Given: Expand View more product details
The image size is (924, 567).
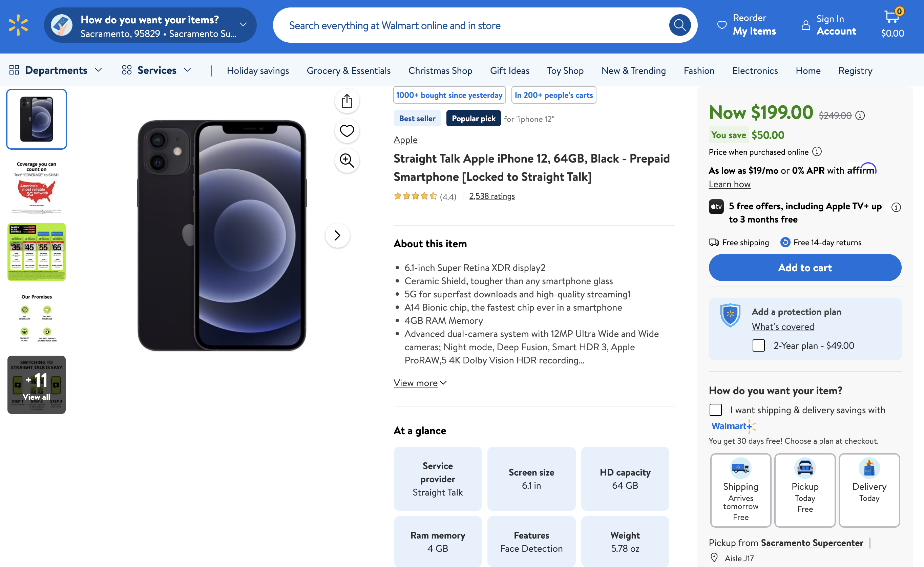Looking at the screenshot, I should coord(420,383).
